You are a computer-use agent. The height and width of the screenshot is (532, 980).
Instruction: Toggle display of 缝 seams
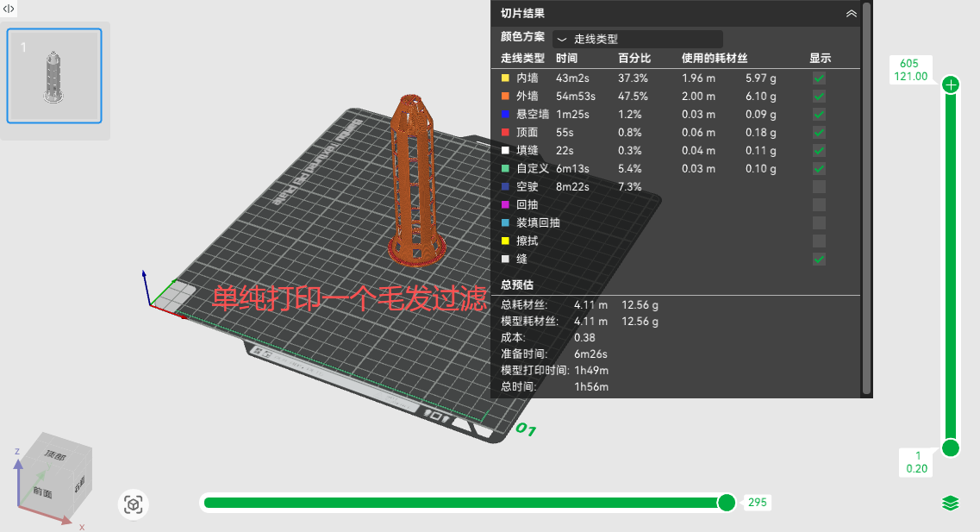[x=819, y=260]
